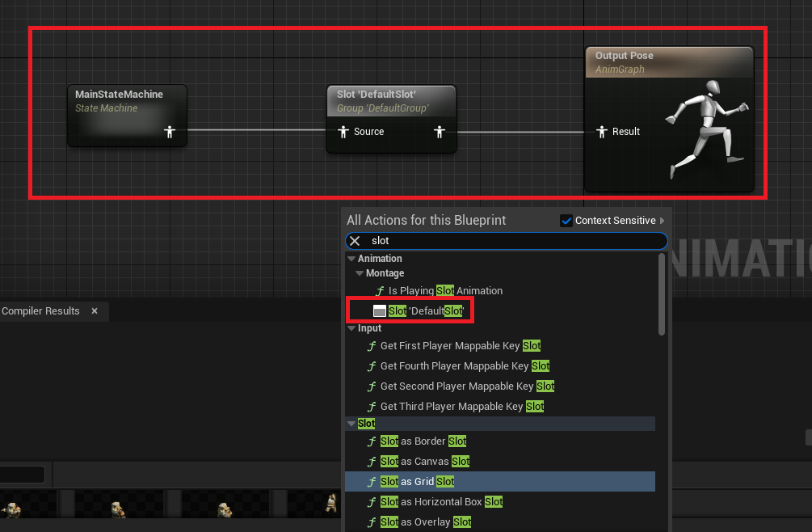Click the slot search input field

(506, 241)
